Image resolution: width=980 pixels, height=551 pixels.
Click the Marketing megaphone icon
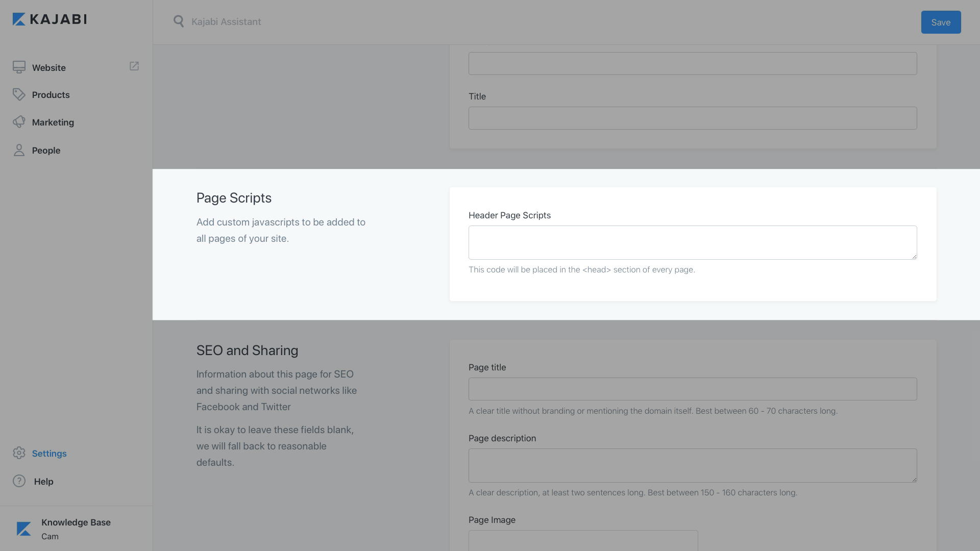point(19,122)
